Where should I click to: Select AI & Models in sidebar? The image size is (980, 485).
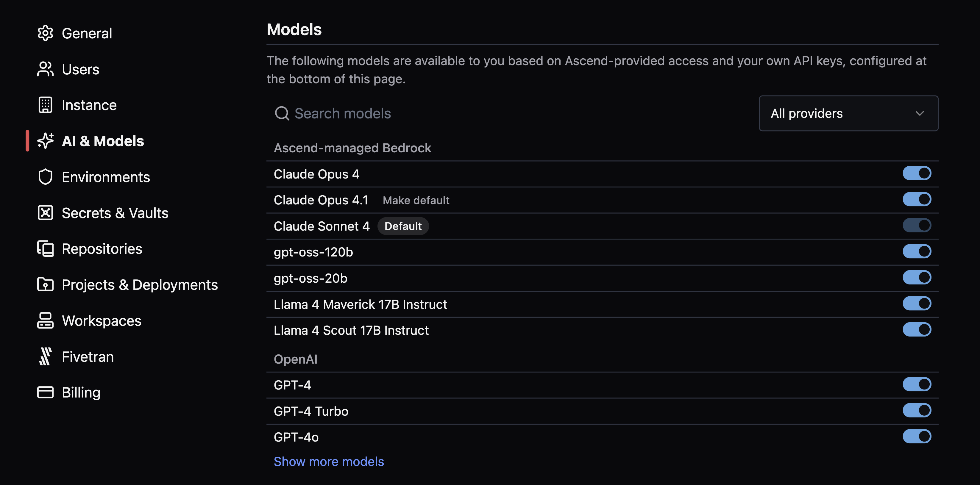click(x=103, y=141)
